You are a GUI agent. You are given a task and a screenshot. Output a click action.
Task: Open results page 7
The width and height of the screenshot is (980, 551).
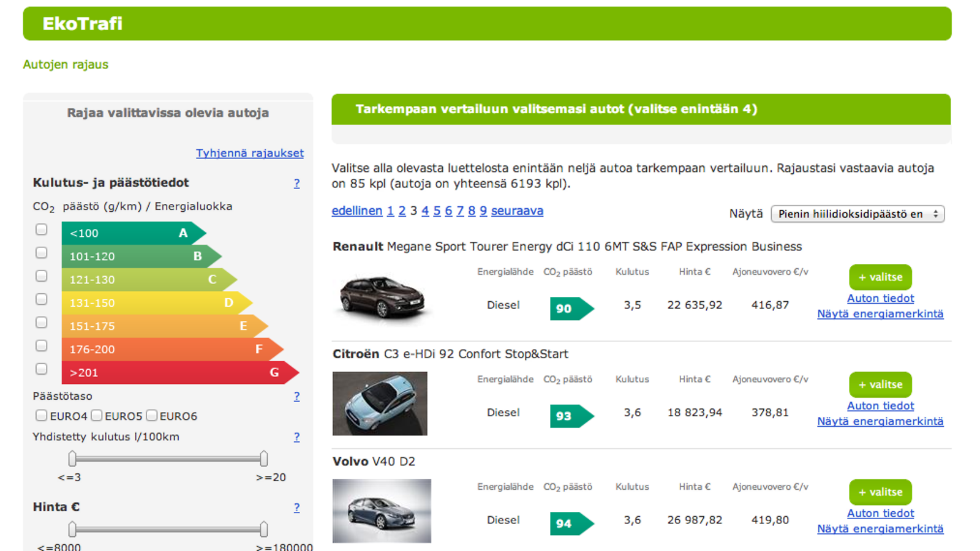pyautogui.click(x=460, y=211)
